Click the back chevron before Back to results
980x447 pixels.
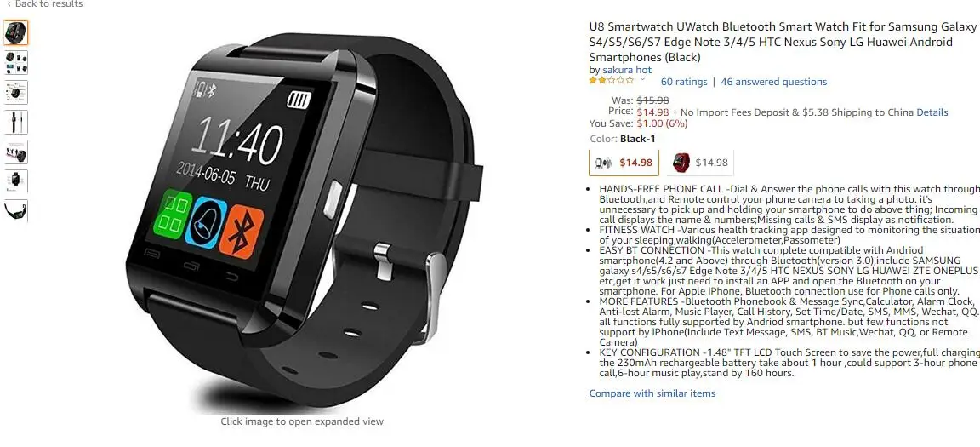pos(9,3)
